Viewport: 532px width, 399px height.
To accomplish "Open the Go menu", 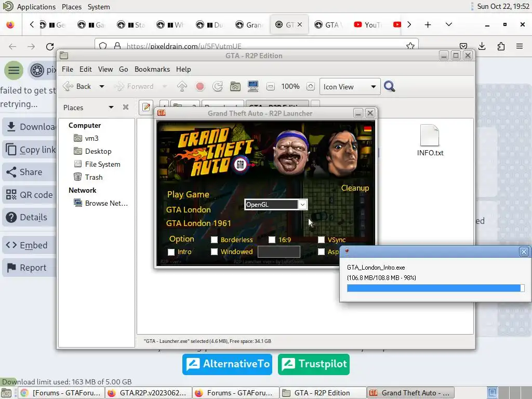I will tap(123, 69).
